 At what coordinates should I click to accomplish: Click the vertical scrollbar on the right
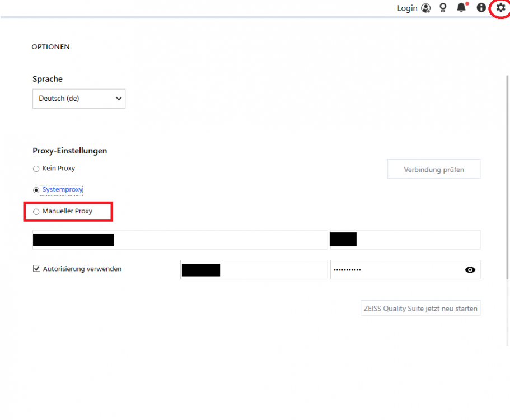tap(507, 168)
